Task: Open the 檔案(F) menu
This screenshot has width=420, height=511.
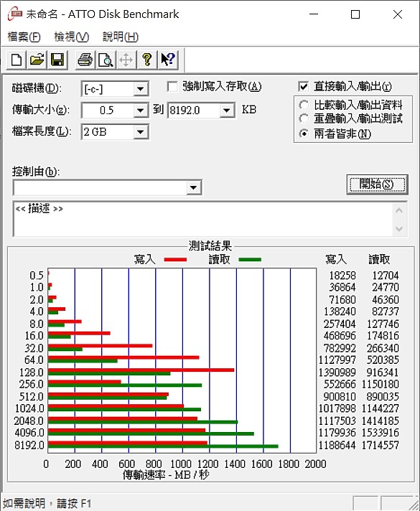Action: (24, 37)
